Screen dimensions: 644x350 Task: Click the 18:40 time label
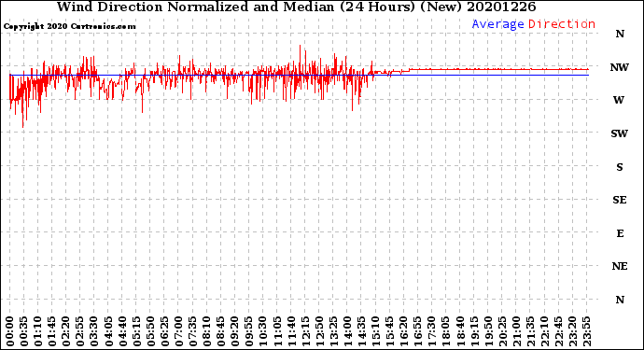point(459,331)
